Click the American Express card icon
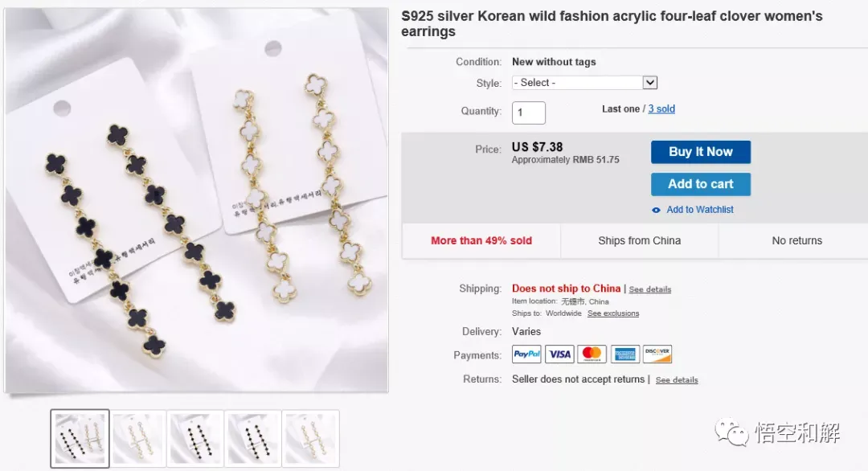868x471 pixels. tap(625, 354)
